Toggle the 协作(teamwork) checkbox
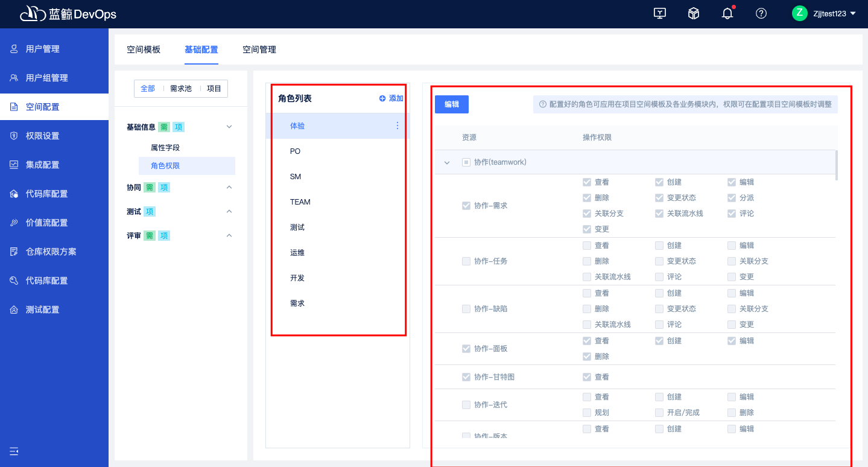The image size is (868, 467). [466, 162]
